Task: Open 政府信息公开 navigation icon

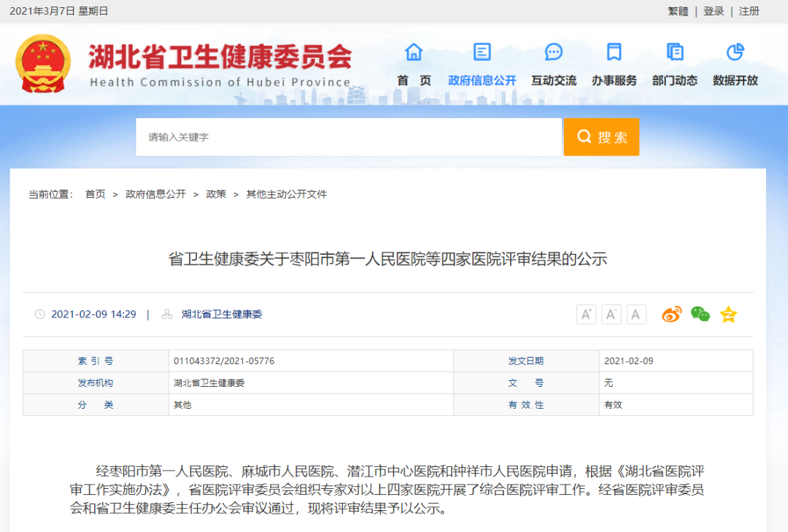Action: click(x=482, y=53)
